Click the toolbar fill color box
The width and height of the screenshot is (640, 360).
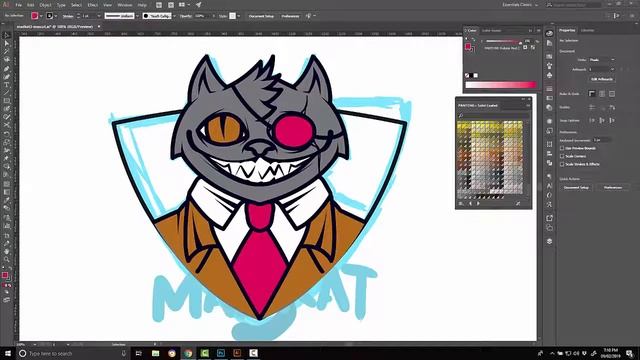pyautogui.click(x=5, y=275)
